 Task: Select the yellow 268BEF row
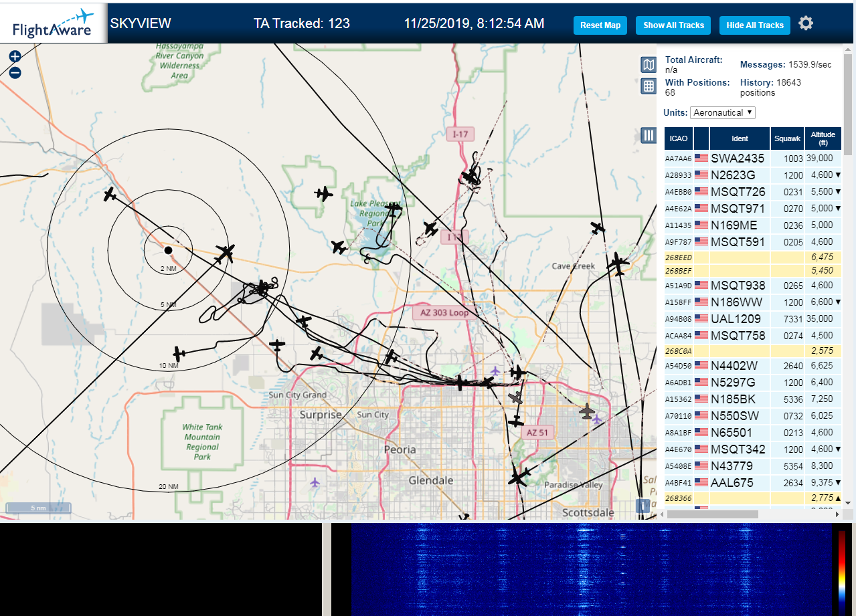pyautogui.click(x=753, y=271)
